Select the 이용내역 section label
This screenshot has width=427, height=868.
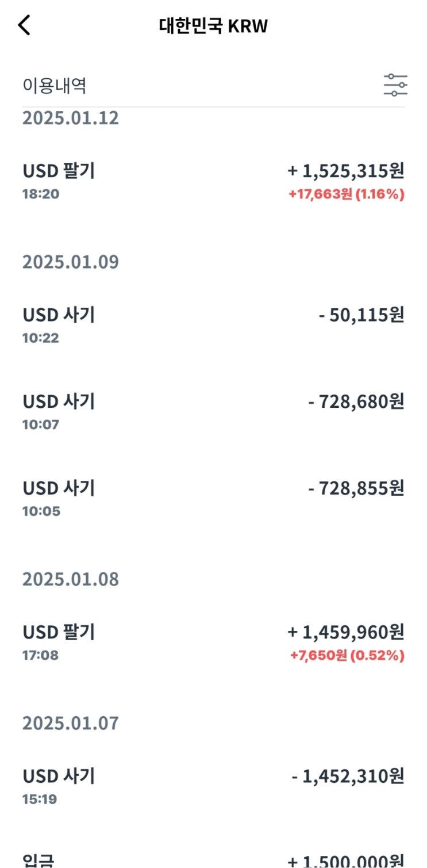tap(55, 86)
